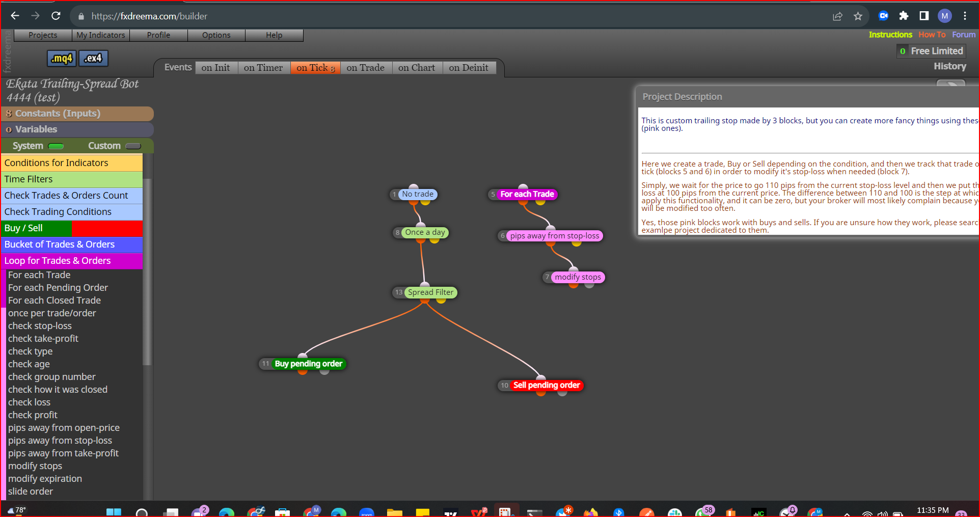Select the Buy pending order block

pos(308,364)
